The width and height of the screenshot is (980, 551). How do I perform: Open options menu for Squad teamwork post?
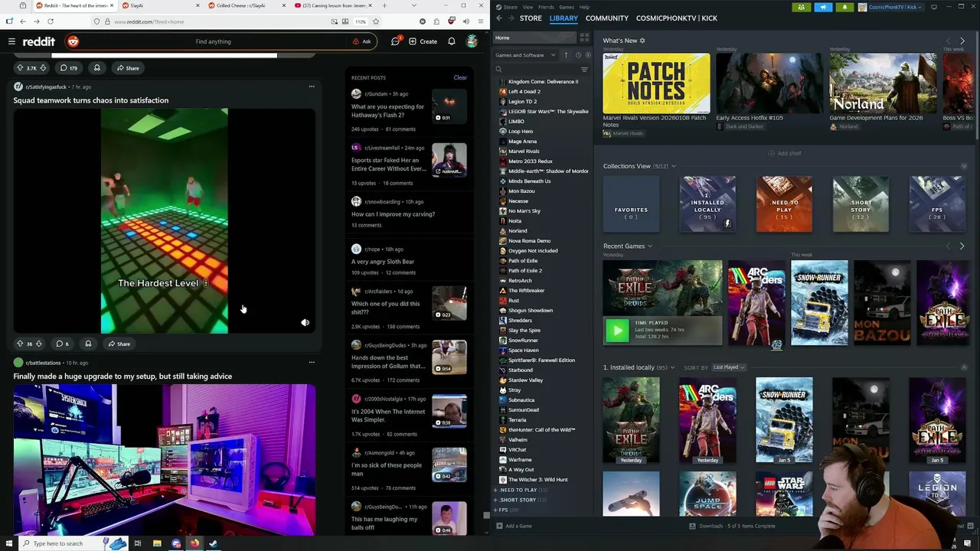click(x=312, y=86)
